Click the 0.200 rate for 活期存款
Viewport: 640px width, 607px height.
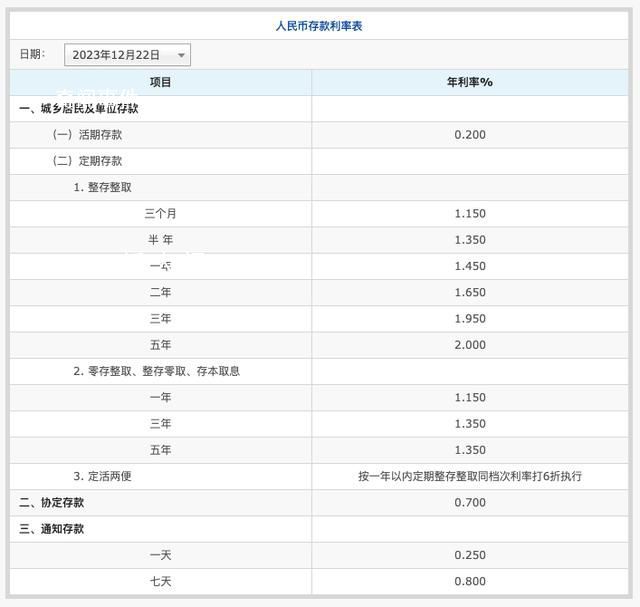click(x=469, y=135)
